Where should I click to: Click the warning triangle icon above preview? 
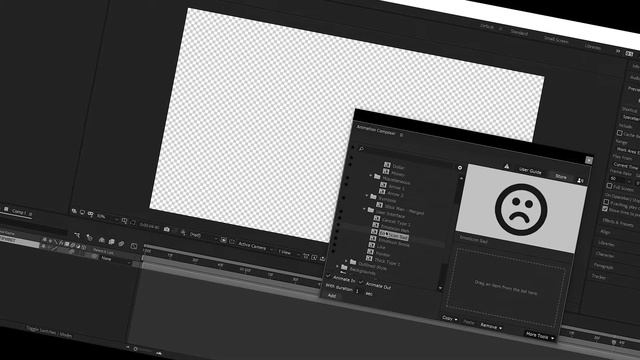507,166
